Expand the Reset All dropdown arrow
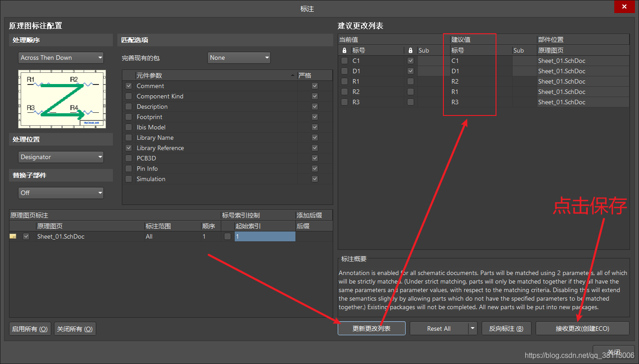 [473, 328]
